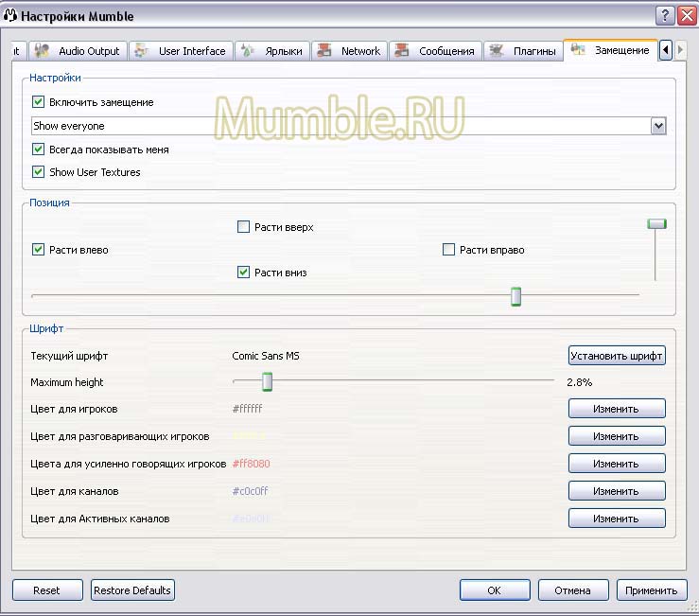Open the Show everyone dropdown

point(658,126)
